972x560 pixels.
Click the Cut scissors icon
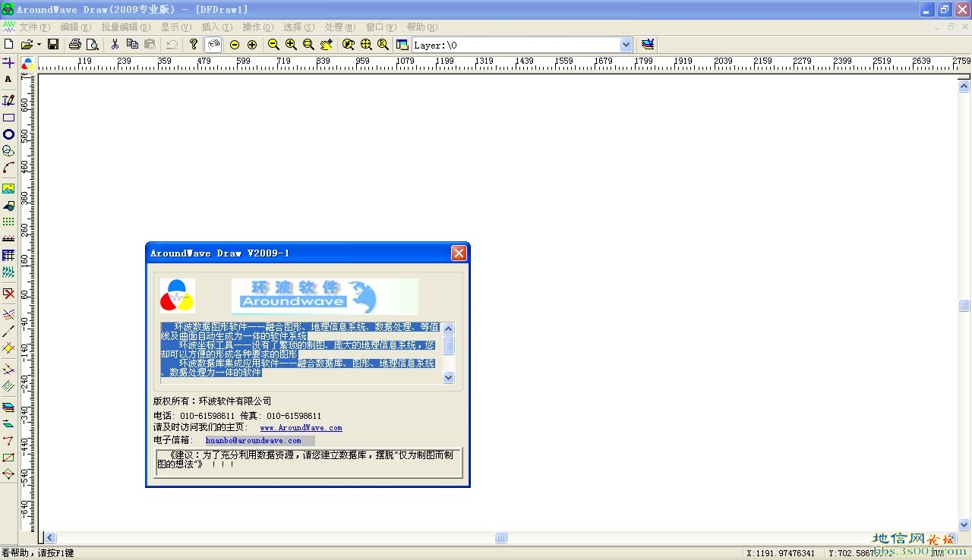[115, 45]
